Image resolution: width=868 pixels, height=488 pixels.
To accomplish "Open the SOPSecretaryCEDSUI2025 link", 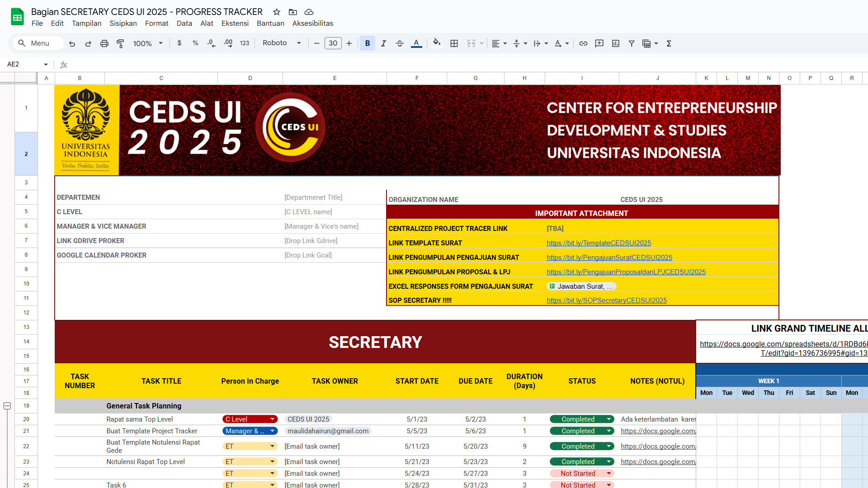I will [x=607, y=300].
